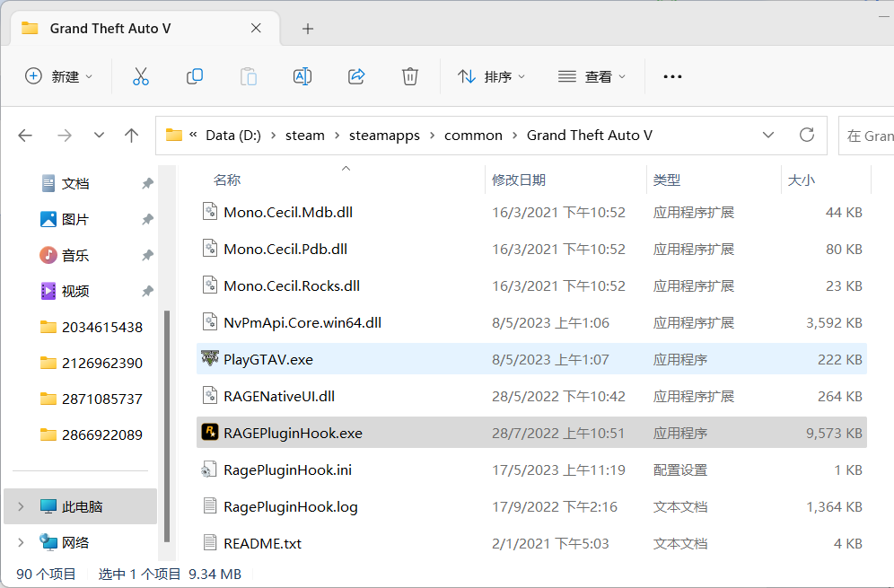Screen dimensions: 894x588
Task: Click the 9,573 KB size cell
Action: point(834,434)
